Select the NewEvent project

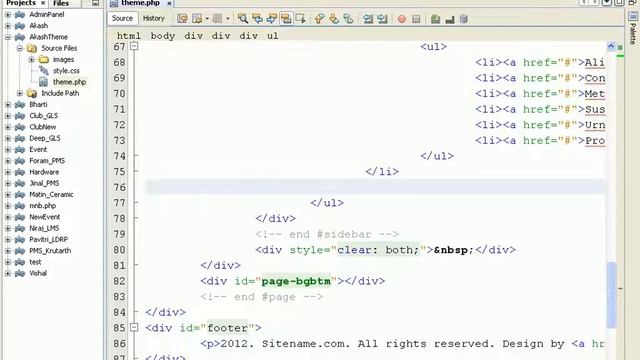click(x=44, y=217)
